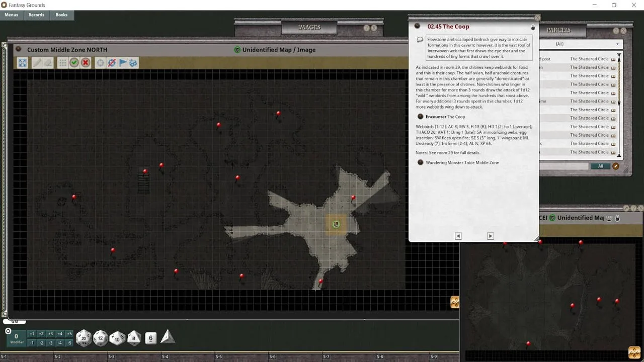Click The Shattered Circle in the 'd post' row
Viewport: 644px width, 362px height.
(x=589, y=59)
